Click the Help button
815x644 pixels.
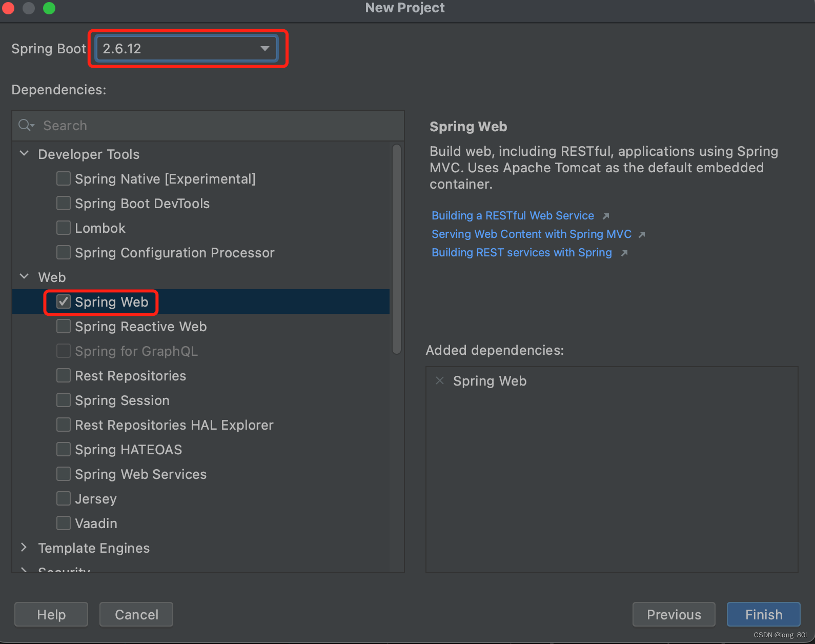pos(51,614)
